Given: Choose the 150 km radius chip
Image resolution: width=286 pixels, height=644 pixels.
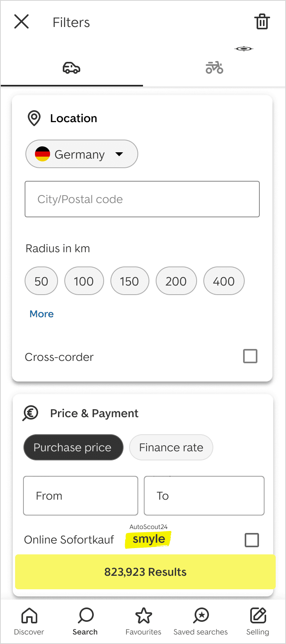Looking at the screenshot, I should [129, 281].
